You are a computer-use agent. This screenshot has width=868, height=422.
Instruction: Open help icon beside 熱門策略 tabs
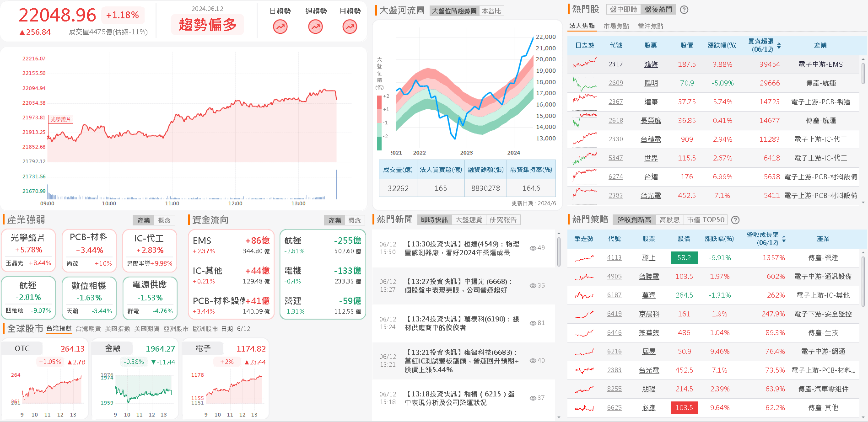pos(735,220)
